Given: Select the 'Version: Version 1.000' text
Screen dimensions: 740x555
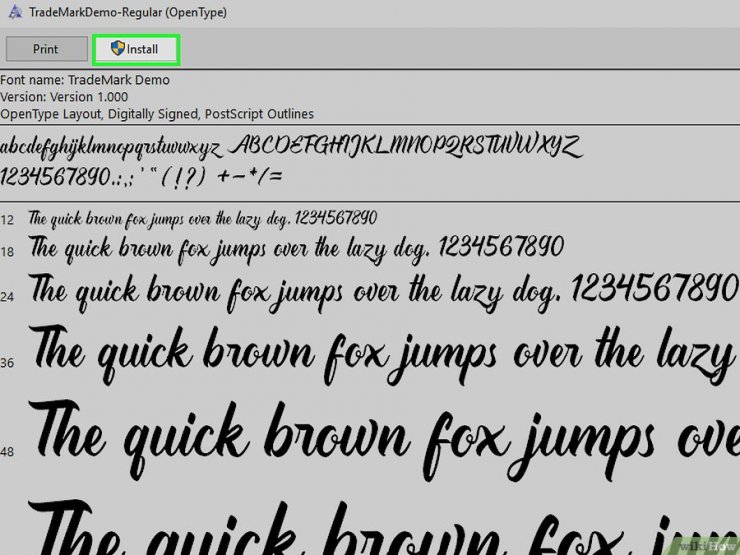Looking at the screenshot, I should pos(64,97).
